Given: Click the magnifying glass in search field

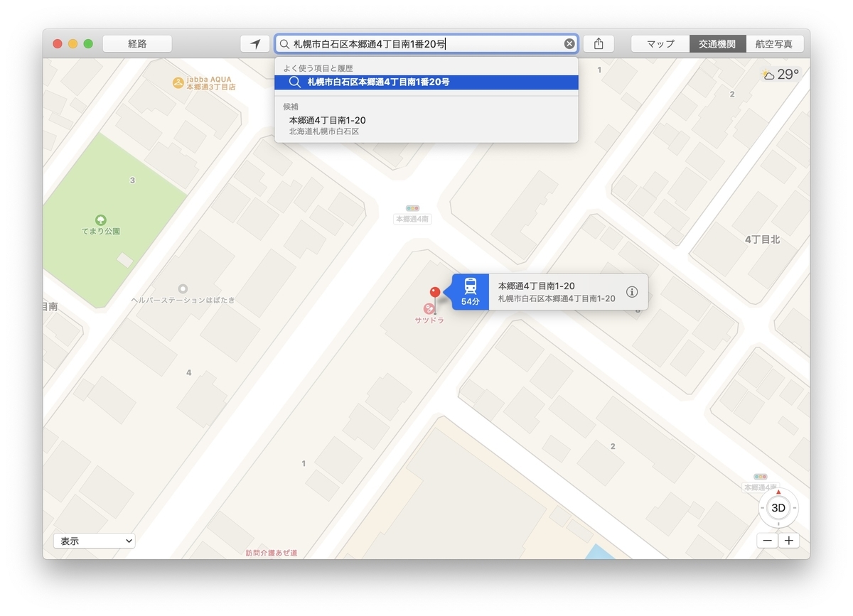Looking at the screenshot, I should tap(284, 44).
